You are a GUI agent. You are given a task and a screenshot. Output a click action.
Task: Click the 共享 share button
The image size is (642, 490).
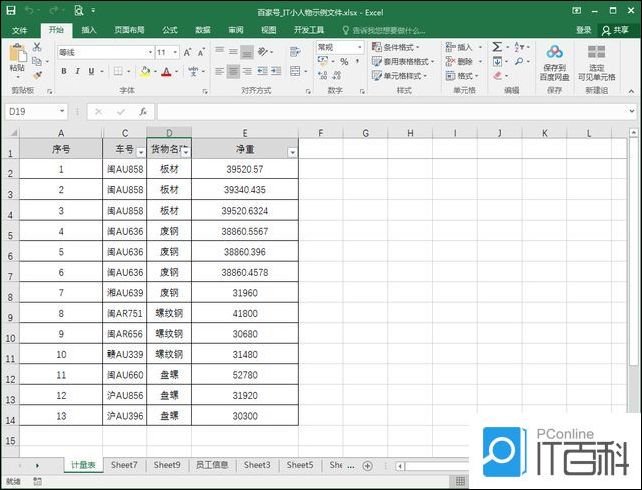click(615, 30)
